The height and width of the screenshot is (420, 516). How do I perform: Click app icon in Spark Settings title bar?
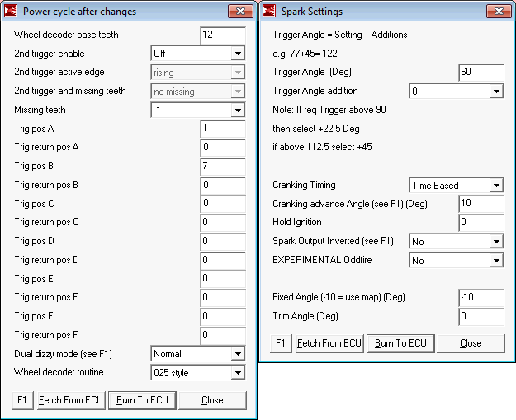[x=269, y=12]
